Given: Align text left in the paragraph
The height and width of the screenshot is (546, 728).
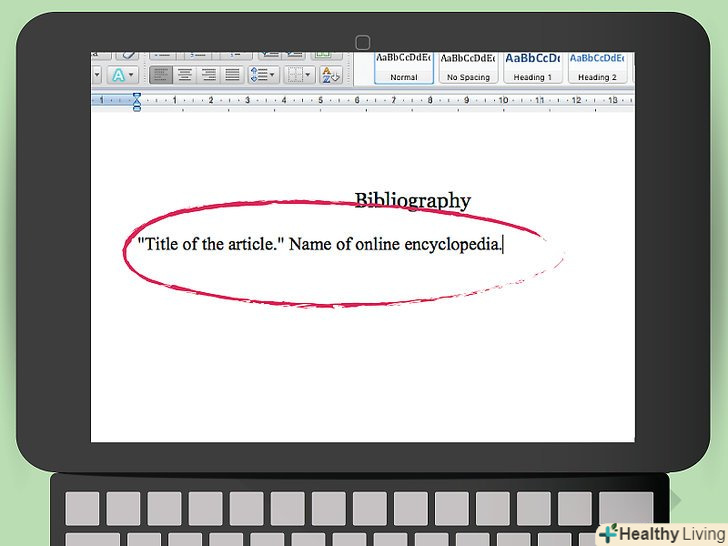Looking at the screenshot, I should 160,75.
